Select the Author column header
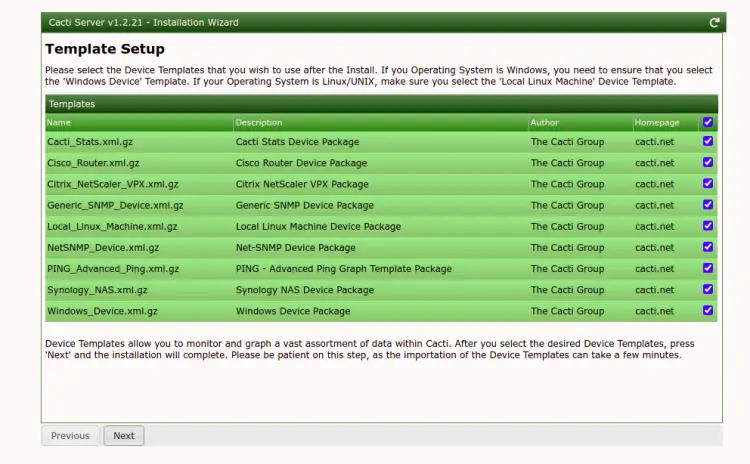750x464 pixels. [x=544, y=122]
